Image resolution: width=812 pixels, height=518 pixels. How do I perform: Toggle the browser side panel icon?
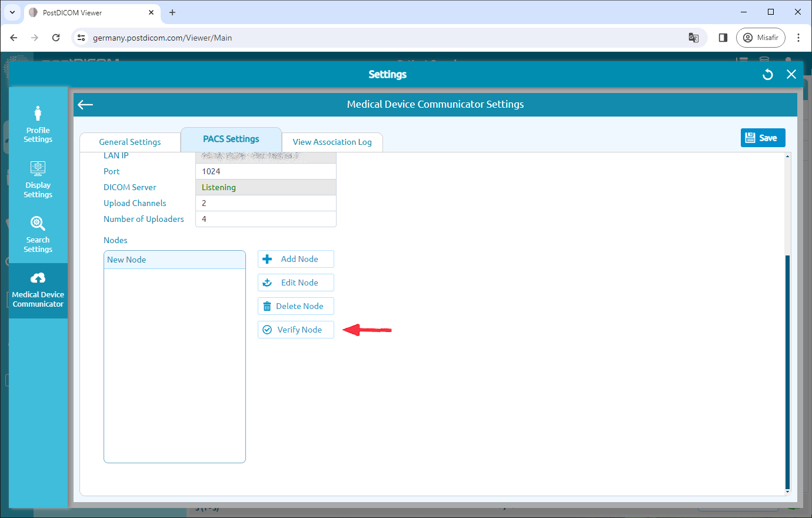[723, 37]
